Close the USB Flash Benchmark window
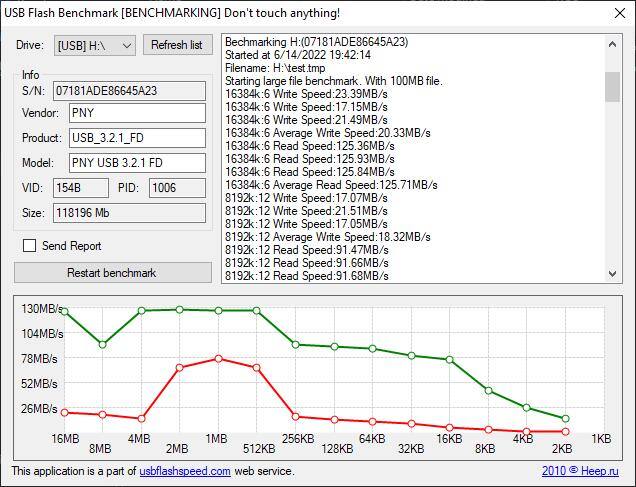 tap(612, 13)
